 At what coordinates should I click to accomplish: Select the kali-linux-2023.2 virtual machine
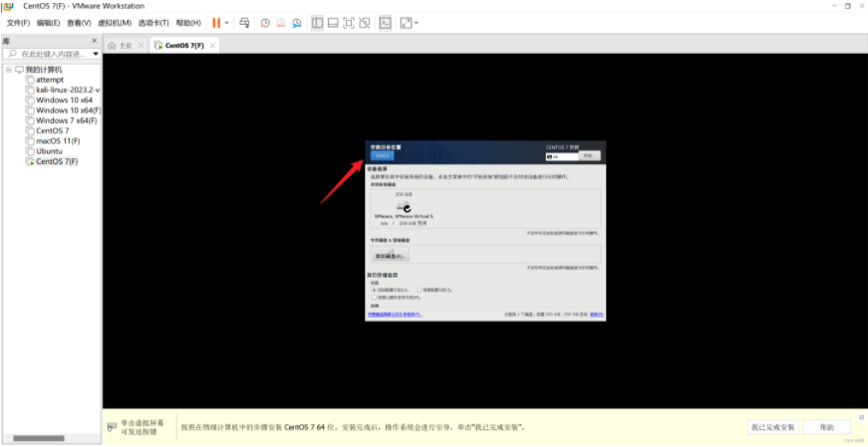(68, 90)
